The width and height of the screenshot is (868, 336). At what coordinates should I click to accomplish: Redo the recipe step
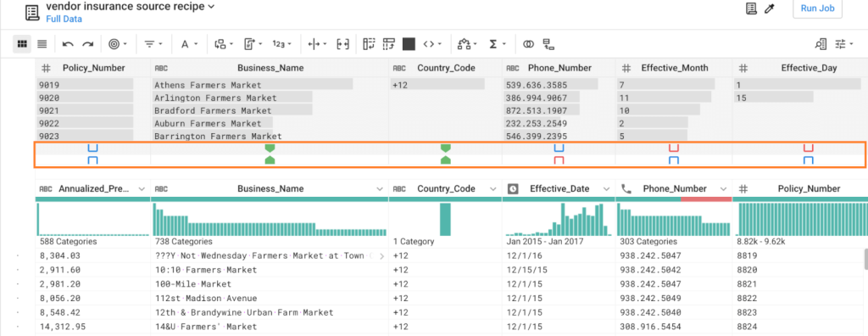pos(87,44)
